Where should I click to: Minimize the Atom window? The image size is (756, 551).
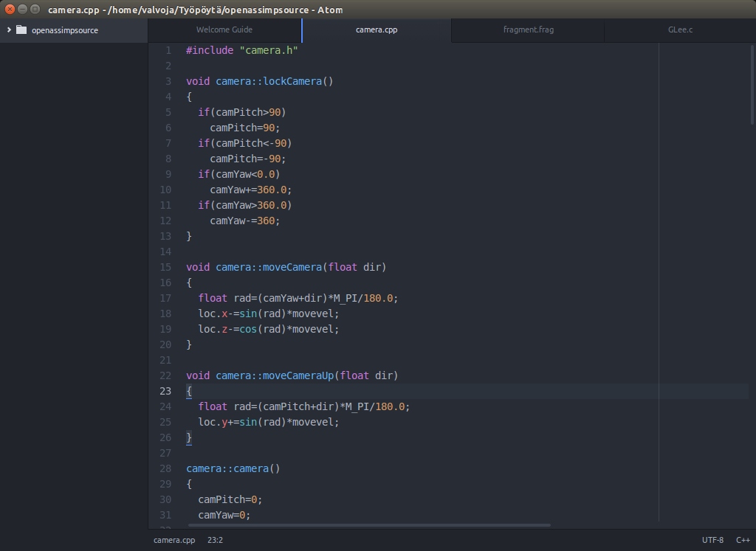click(x=23, y=10)
